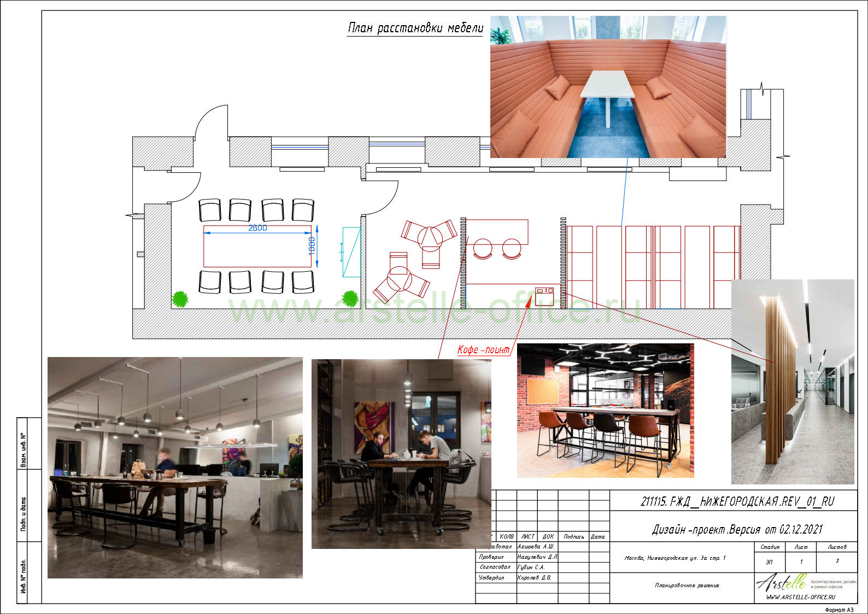
Task: Click the name 'Агишева А.Ш.'
Action: 536,547
